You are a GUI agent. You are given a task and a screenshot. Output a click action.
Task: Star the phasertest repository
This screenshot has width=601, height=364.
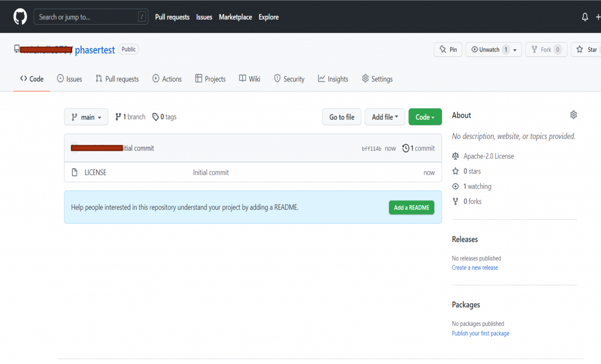coord(586,49)
